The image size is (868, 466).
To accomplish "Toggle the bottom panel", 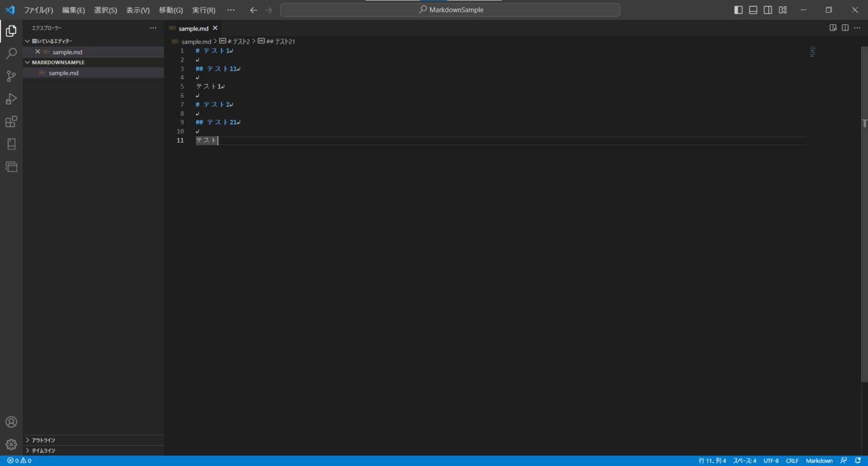I will tap(753, 10).
